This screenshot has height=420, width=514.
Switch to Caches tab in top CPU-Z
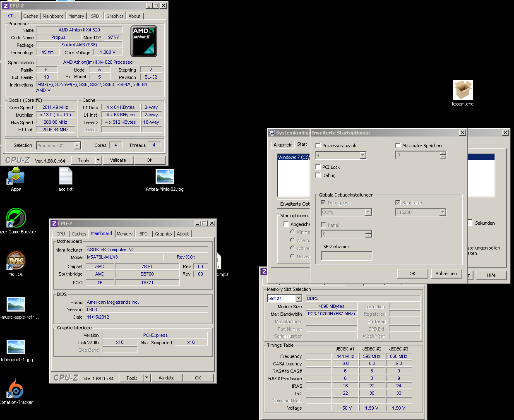(x=31, y=16)
